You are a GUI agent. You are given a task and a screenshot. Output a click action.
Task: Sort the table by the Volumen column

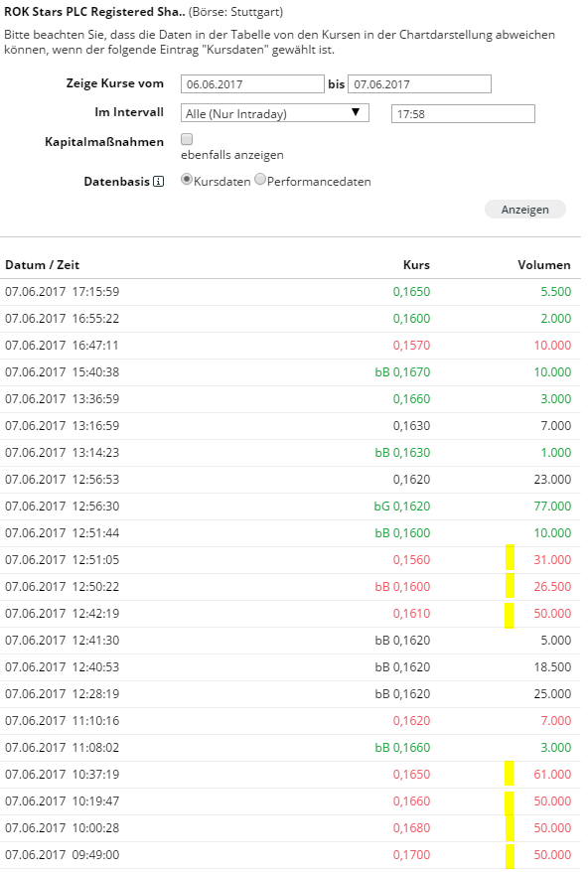543,265
